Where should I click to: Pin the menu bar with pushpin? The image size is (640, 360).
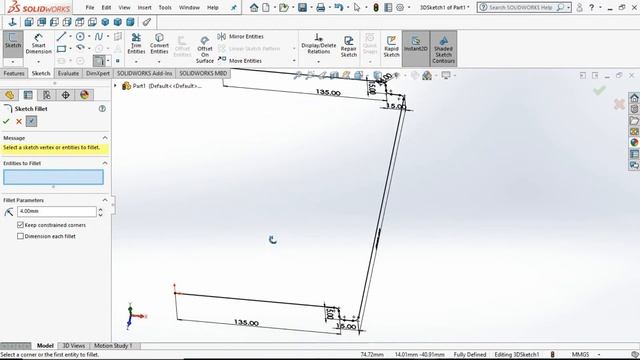tap(233, 7)
